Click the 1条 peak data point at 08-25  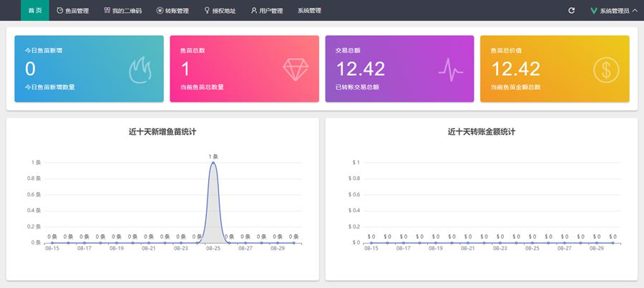coord(213,163)
